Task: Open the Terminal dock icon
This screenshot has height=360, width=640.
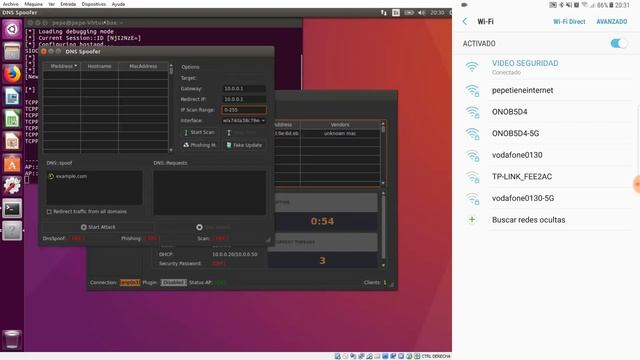Action: tap(12, 209)
